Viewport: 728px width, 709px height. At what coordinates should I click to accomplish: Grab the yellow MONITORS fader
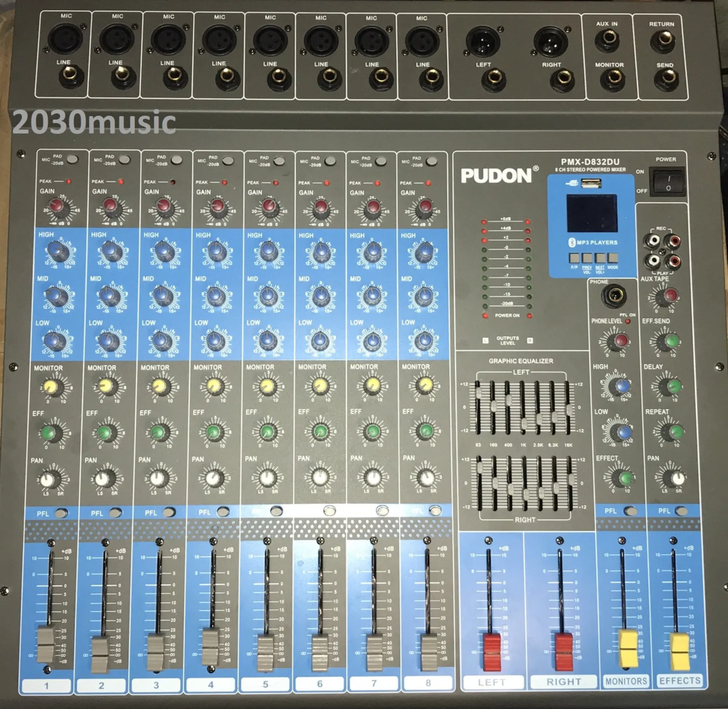(629, 649)
